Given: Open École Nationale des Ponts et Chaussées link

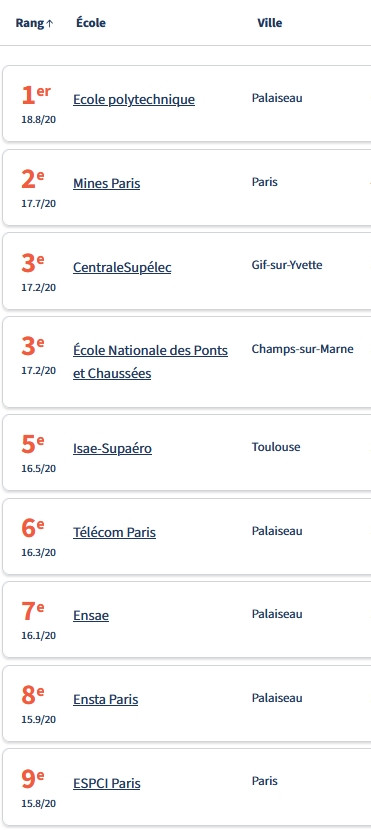Looking at the screenshot, I should click(150, 362).
